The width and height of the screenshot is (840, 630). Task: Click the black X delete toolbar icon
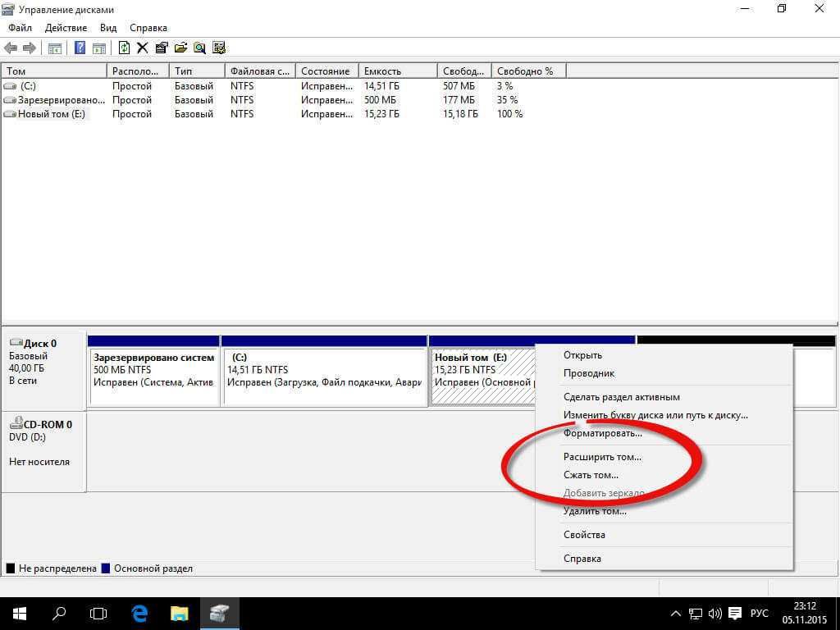pos(142,48)
